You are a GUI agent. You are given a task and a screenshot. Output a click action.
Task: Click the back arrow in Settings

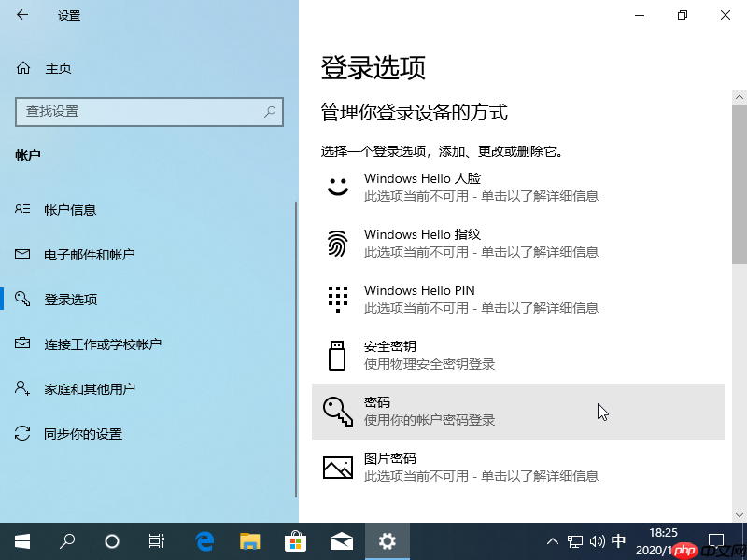coord(22,15)
